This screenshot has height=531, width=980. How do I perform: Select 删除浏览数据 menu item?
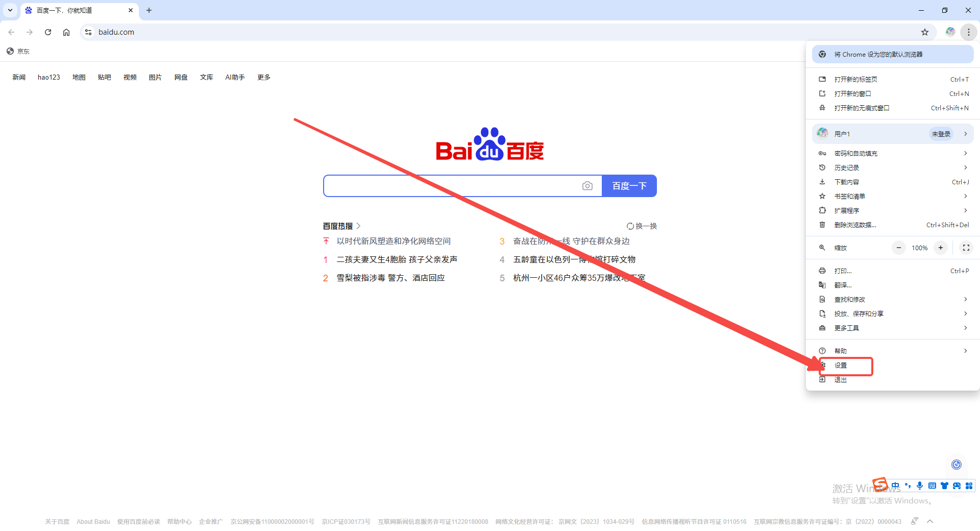point(893,225)
